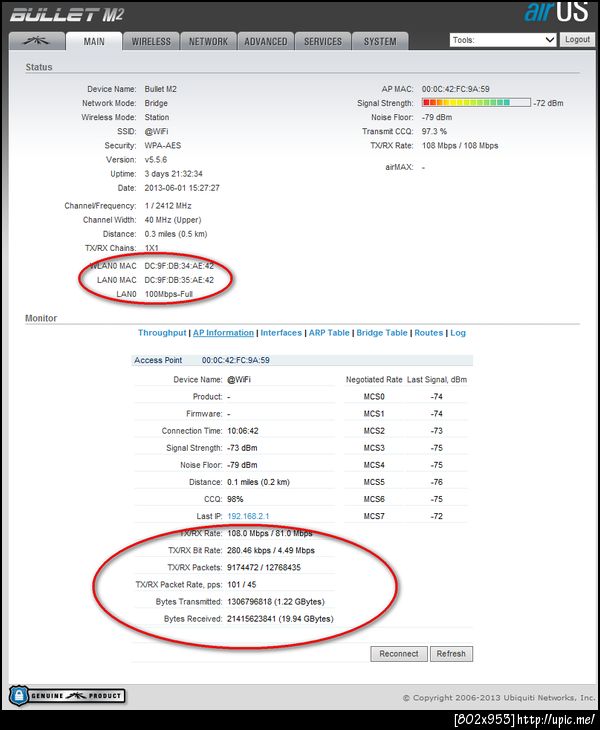Click Uptime value 3 days 21:32:34
This screenshot has width=600, height=730.
174,174
